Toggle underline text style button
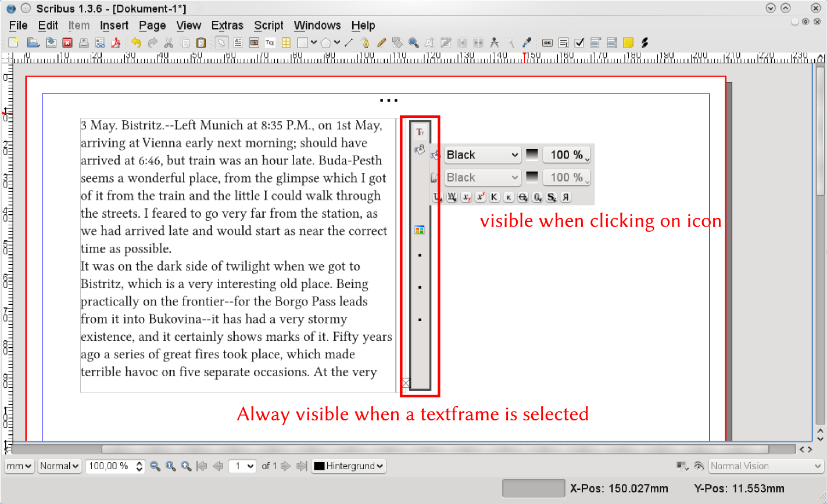This screenshot has width=827, height=504. pyautogui.click(x=437, y=197)
